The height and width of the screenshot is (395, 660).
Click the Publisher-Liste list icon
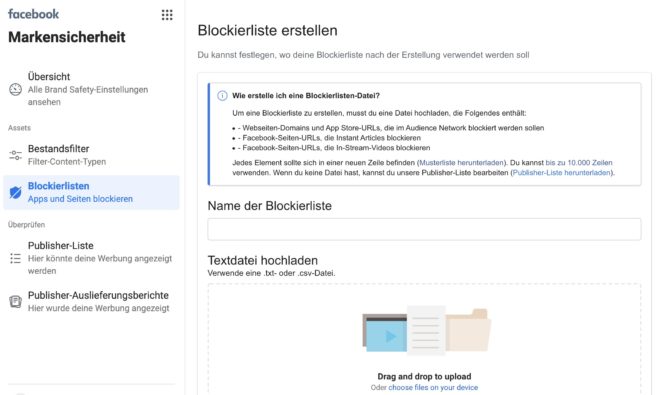16,258
